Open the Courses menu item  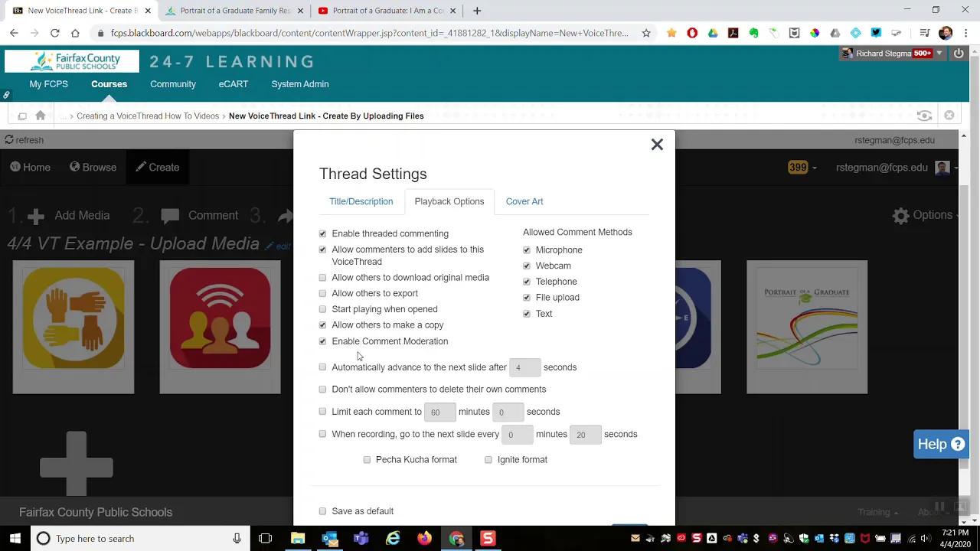click(109, 84)
